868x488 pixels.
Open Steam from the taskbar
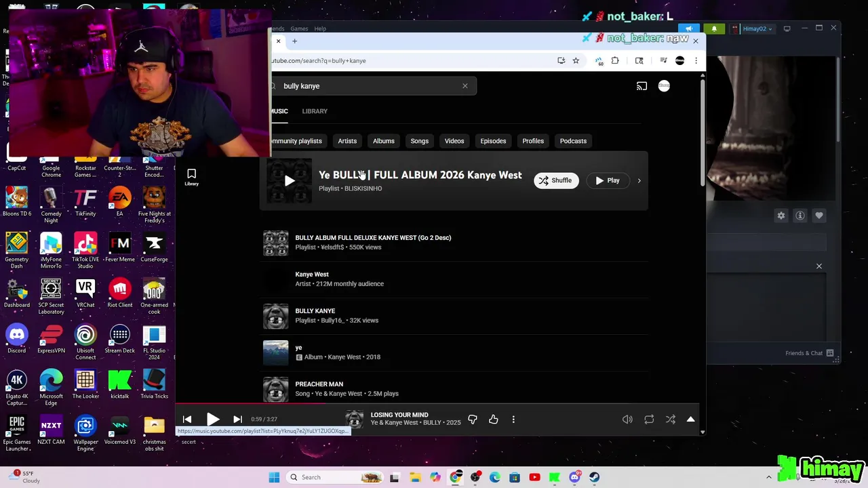595,477
